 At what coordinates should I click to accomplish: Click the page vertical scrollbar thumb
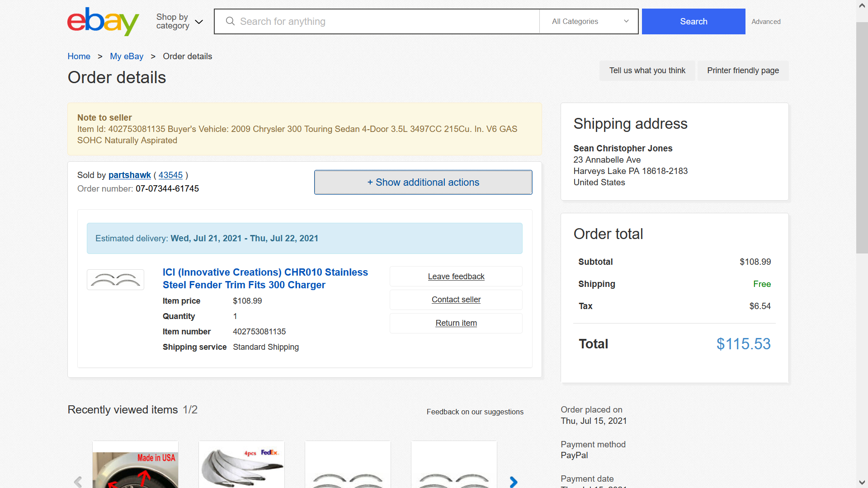pos(862,138)
